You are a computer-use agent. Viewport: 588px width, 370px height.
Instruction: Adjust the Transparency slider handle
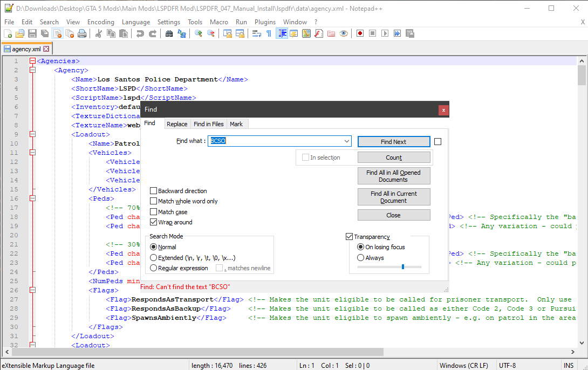point(403,266)
